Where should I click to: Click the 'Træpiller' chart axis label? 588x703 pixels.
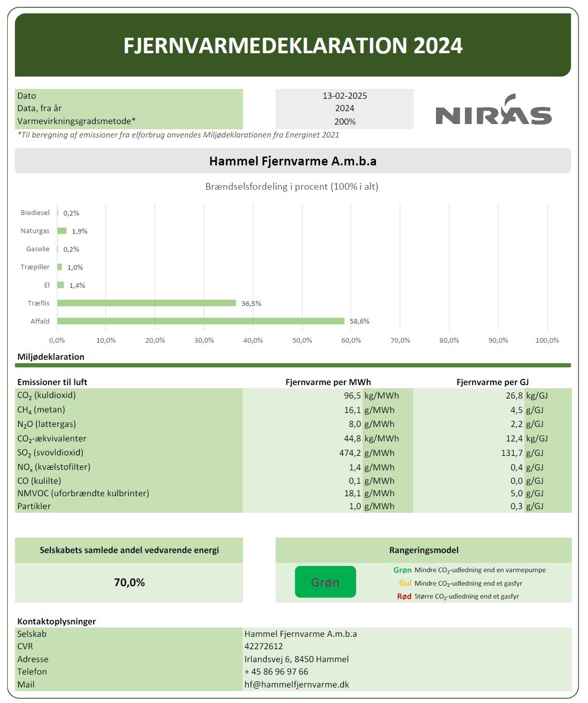(35, 267)
